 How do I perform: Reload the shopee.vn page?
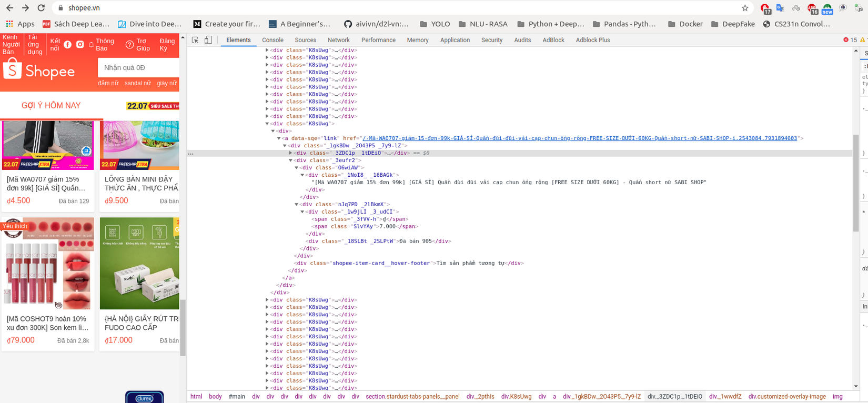click(x=41, y=8)
